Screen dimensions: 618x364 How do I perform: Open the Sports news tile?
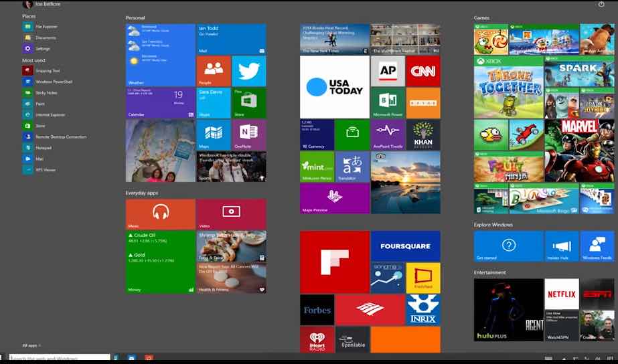[232, 167]
